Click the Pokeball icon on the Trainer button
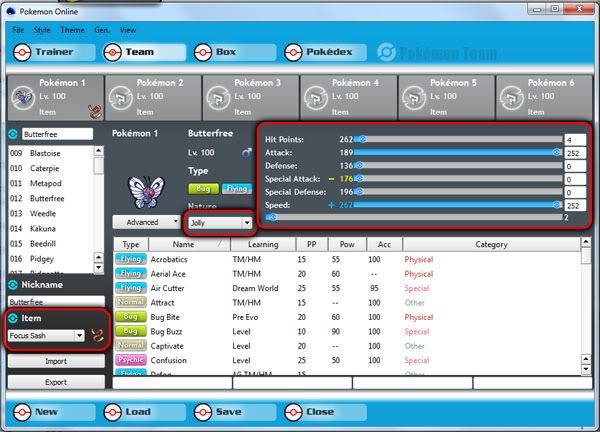Image resolution: width=600 pixels, height=432 pixels. pyautogui.click(x=22, y=52)
